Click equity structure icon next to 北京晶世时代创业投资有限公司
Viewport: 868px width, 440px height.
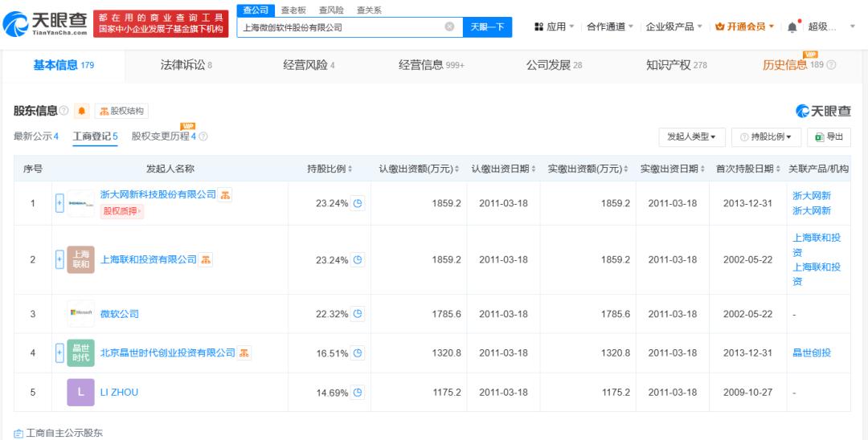245,352
